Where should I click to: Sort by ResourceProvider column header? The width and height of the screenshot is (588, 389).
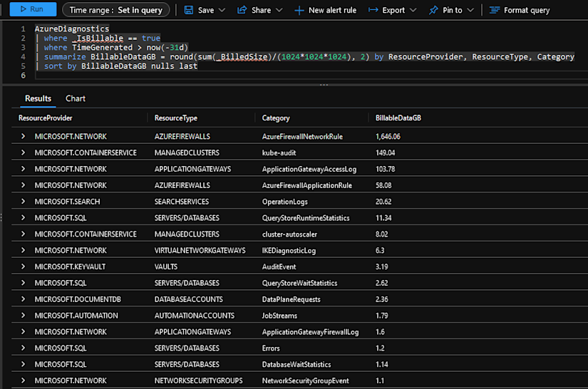coord(46,118)
